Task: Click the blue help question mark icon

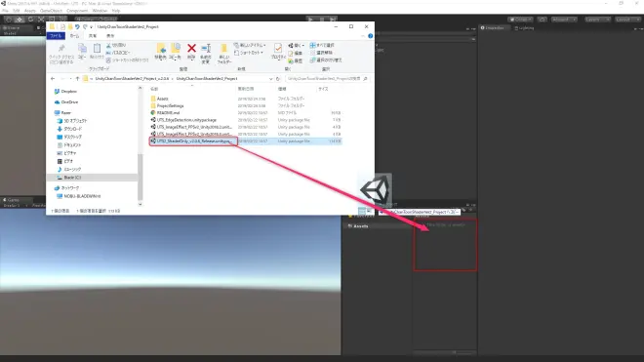Action: 371,36
